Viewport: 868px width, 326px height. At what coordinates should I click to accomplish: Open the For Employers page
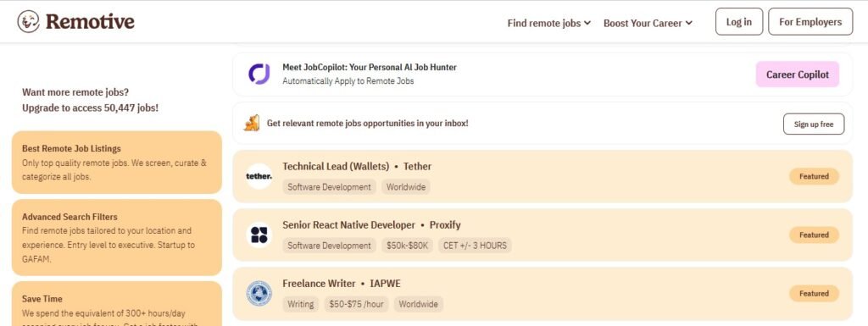810,21
